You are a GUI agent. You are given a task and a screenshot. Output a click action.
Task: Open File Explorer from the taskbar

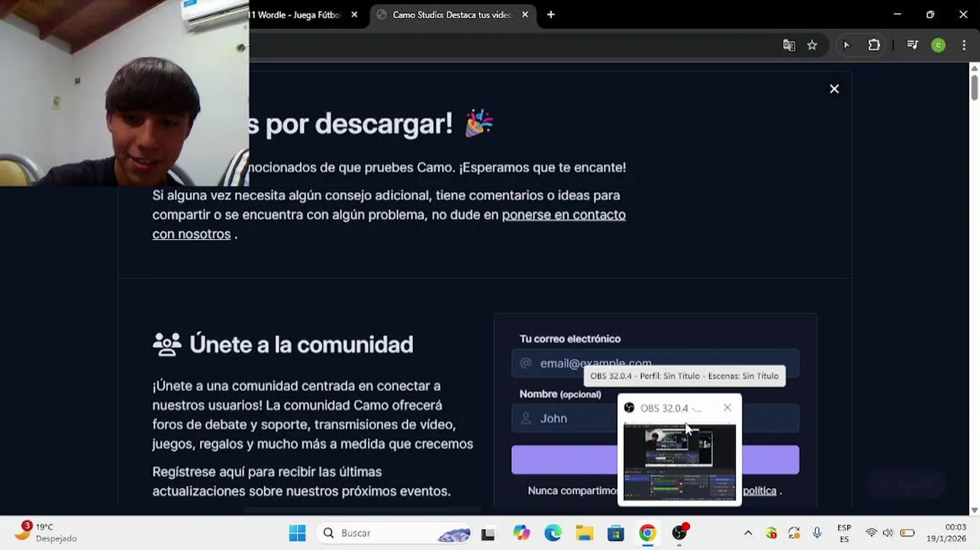pos(585,533)
